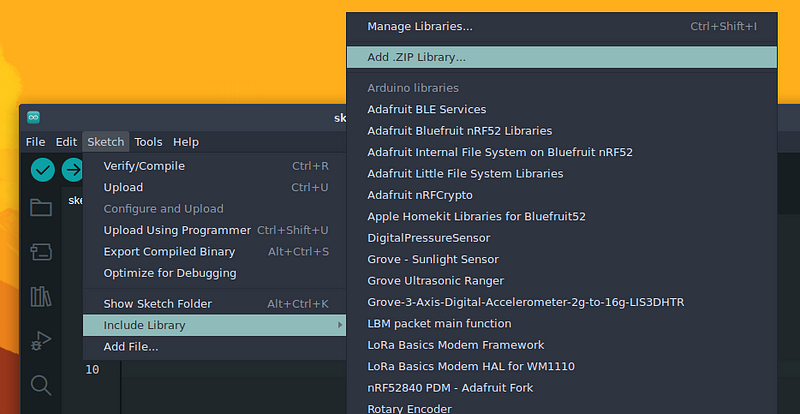This screenshot has height=414, width=800.
Task: Select Export Compiled Binary
Action: 214,252
